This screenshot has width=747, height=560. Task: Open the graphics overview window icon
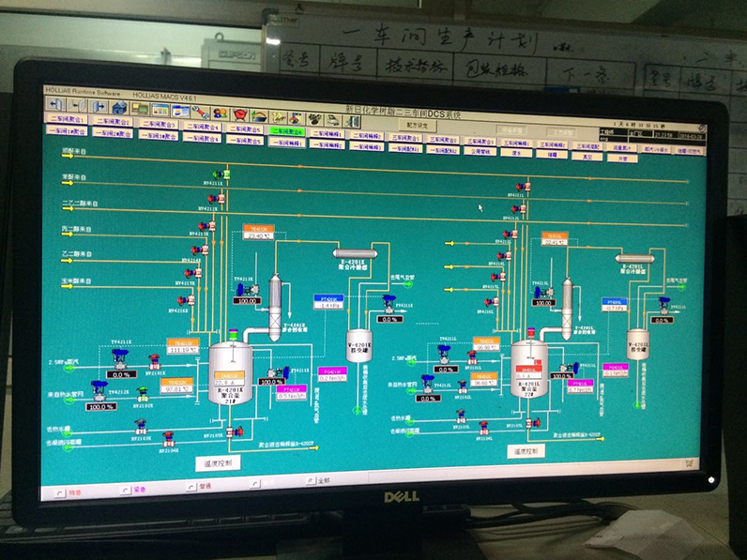click(160, 109)
